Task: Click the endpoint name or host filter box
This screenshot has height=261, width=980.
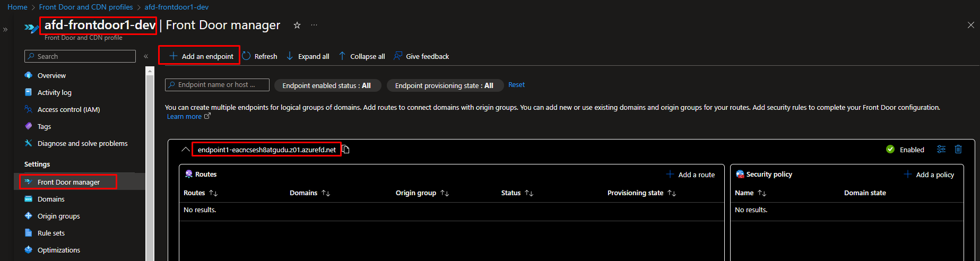Action: [x=217, y=85]
